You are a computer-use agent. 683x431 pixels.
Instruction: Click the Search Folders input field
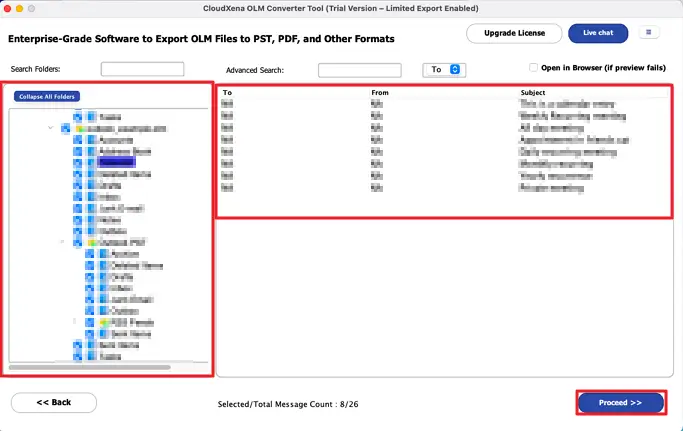click(142, 69)
